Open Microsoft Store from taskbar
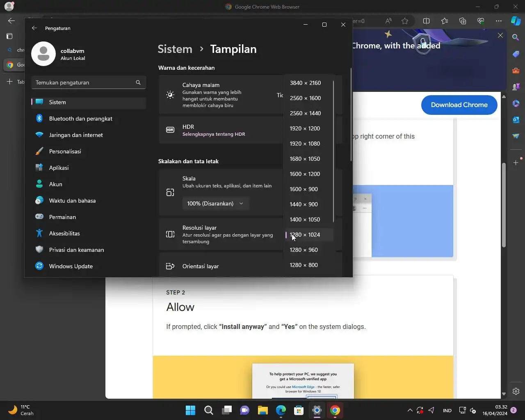Image resolution: width=525 pixels, height=420 pixels. click(x=299, y=410)
